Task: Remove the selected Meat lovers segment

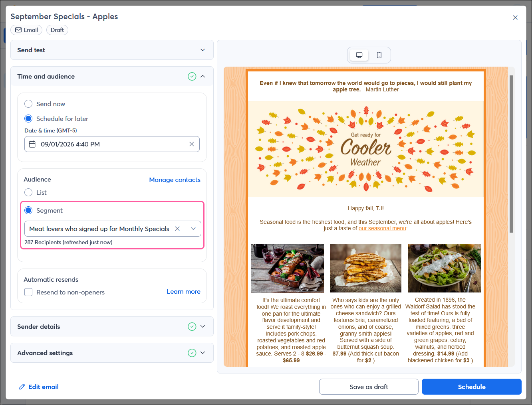Action: 177,229
